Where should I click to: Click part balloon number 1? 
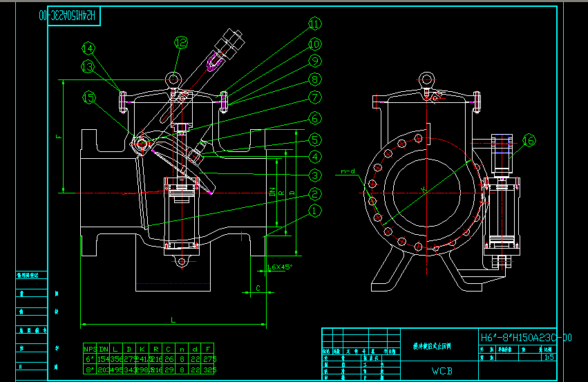[314, 210]
